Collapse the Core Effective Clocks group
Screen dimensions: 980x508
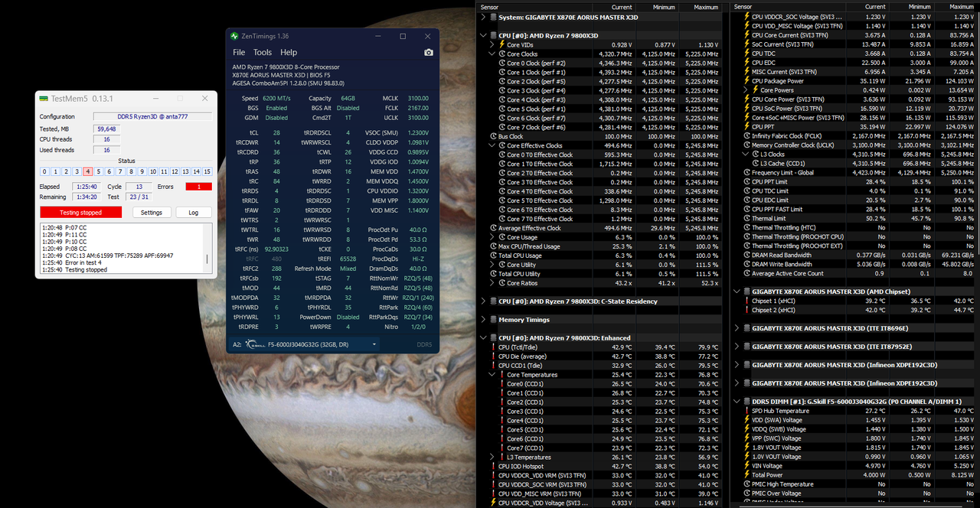tap(492, 145)
